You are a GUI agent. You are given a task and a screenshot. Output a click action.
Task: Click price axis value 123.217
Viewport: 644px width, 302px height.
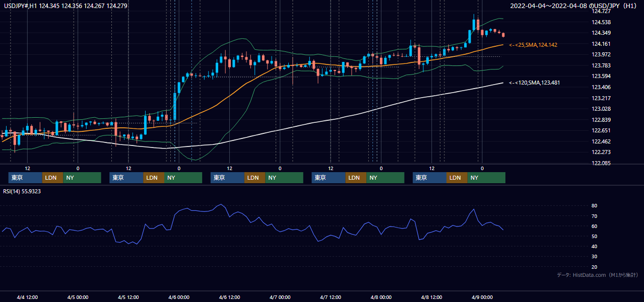pyautogui.click(x=601, y=98)
